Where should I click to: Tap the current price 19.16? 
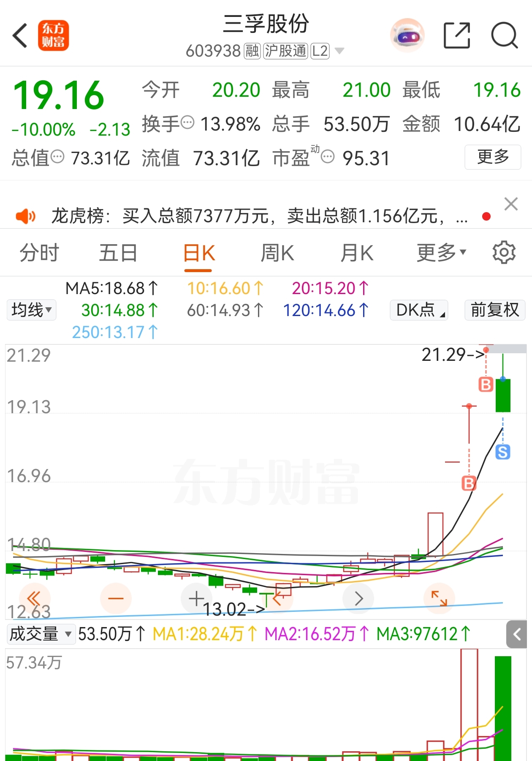point(59,95)
